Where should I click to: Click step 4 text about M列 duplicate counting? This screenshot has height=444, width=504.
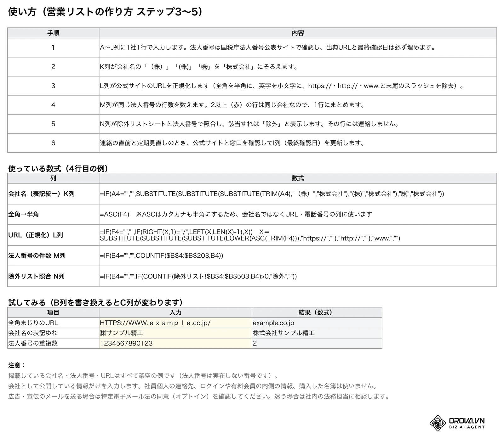coord(232,105)
